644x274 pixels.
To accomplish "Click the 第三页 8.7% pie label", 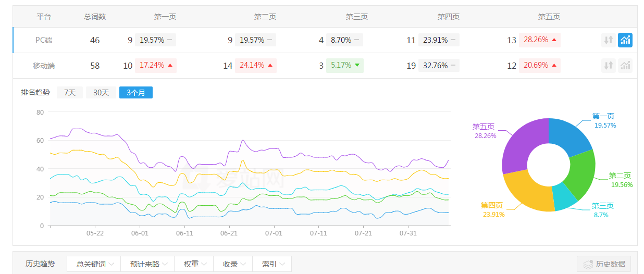I will coord(603,210).
